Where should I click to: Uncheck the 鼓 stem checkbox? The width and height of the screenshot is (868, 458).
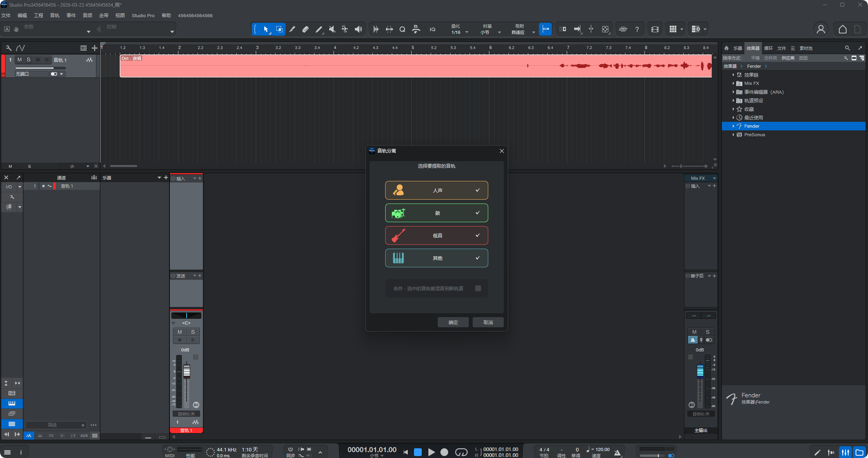click(x=477, y=213)
